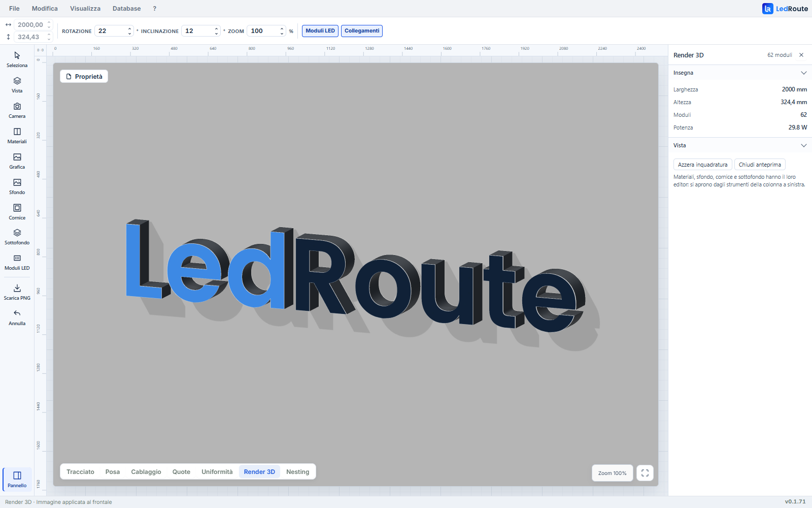Click the Potenza value 29.8 W
Screen dimensions: 812x508
tap(797, 128)
